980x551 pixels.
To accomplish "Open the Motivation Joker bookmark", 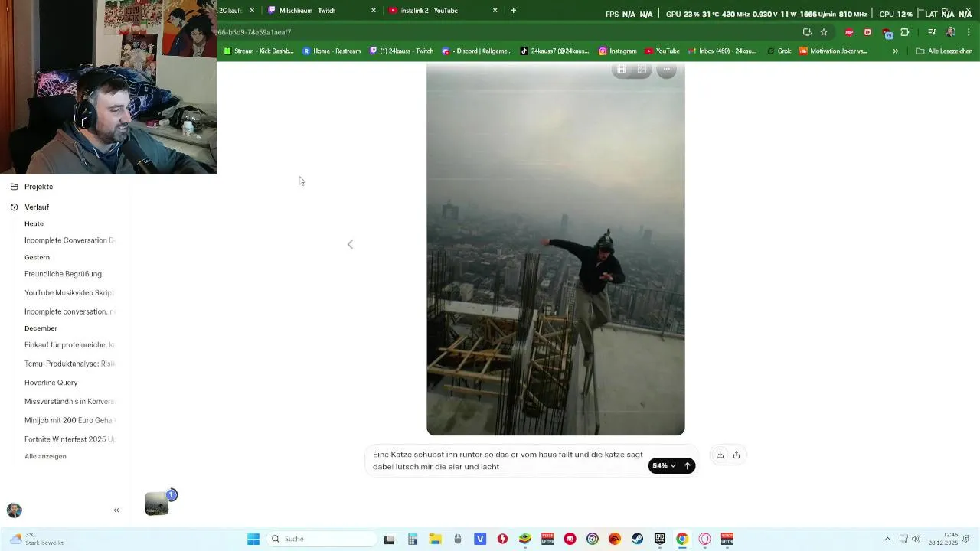I will [x=834, y=51].
